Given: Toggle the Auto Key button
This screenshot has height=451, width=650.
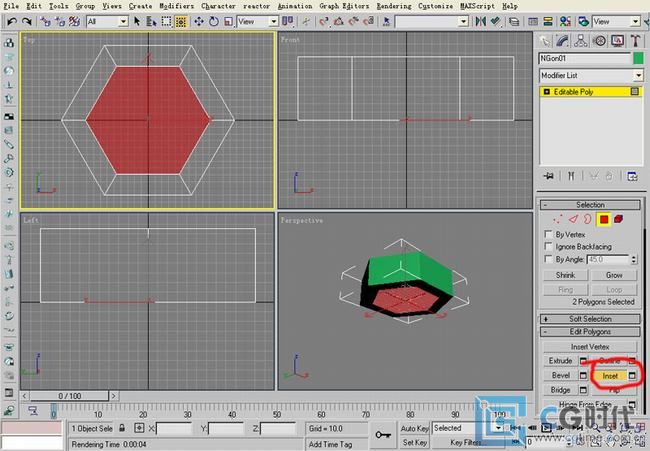Looking at the screenshot, I should 414,428.
